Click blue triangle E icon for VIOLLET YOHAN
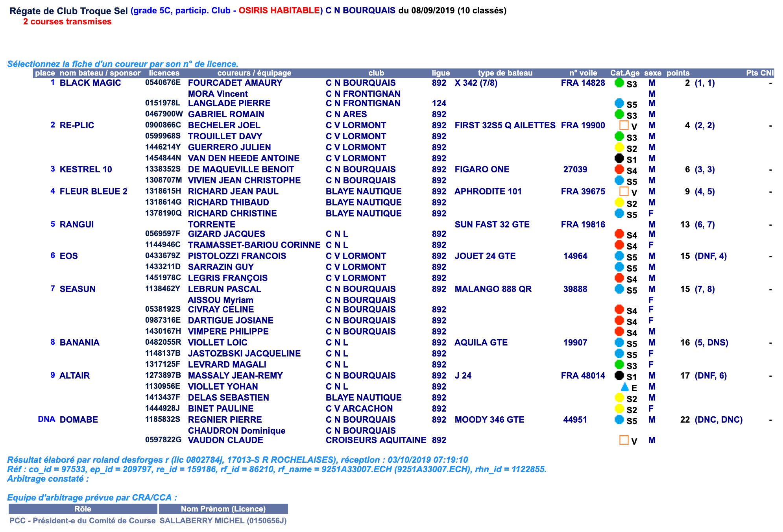This screenshot has height=532, width=783. point(624,387)
